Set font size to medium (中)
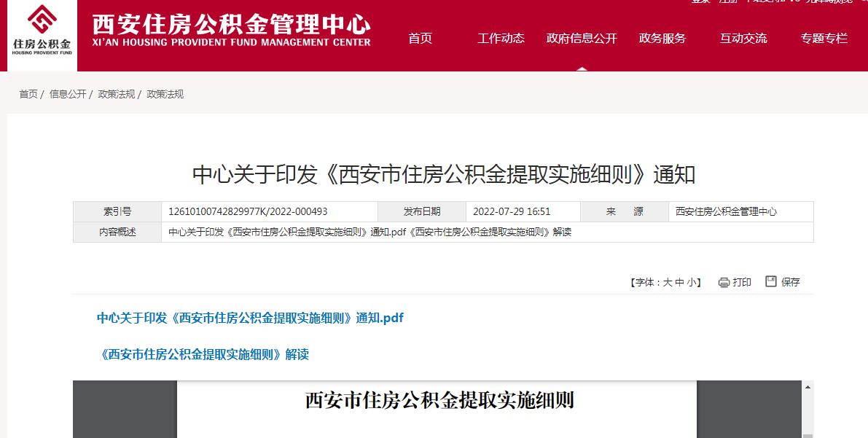Image resolution: width=868 pixels, height=438 pixels. pos(679,283)
